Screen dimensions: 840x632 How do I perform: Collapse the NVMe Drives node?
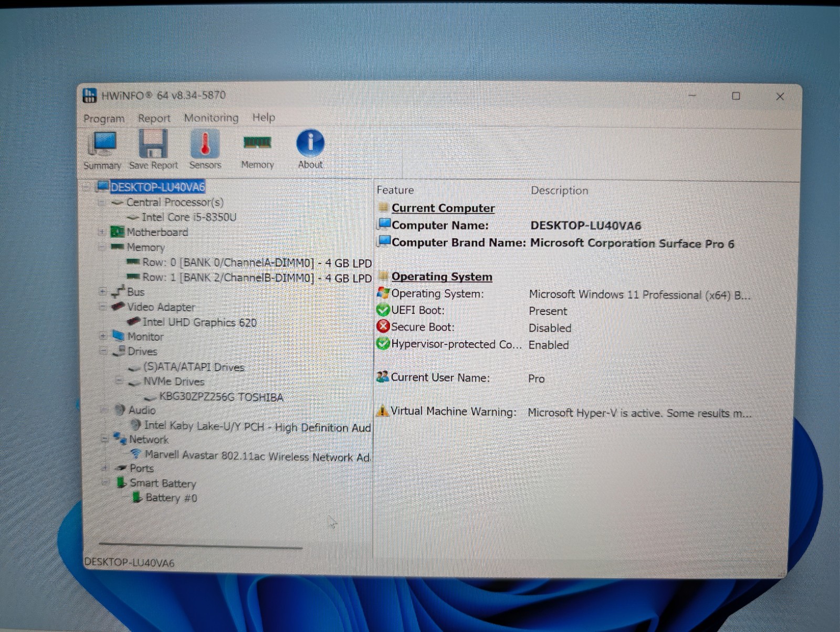pyautogui.click(x=119, y=381)
